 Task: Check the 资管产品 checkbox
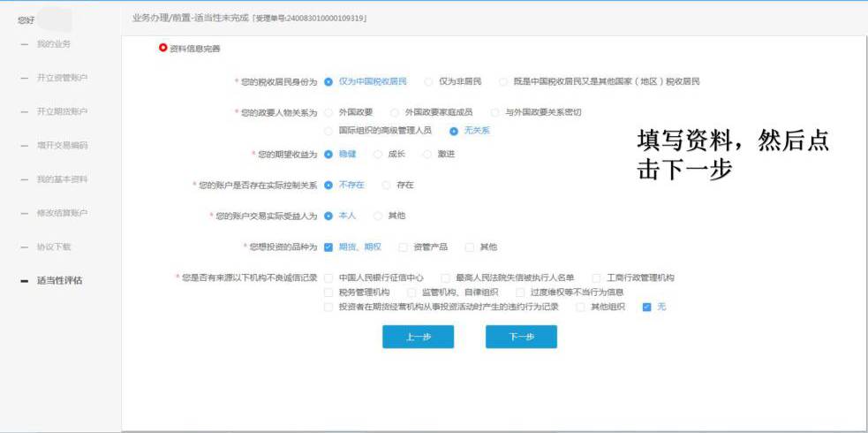pyautogui.click(x=404, y=247)
